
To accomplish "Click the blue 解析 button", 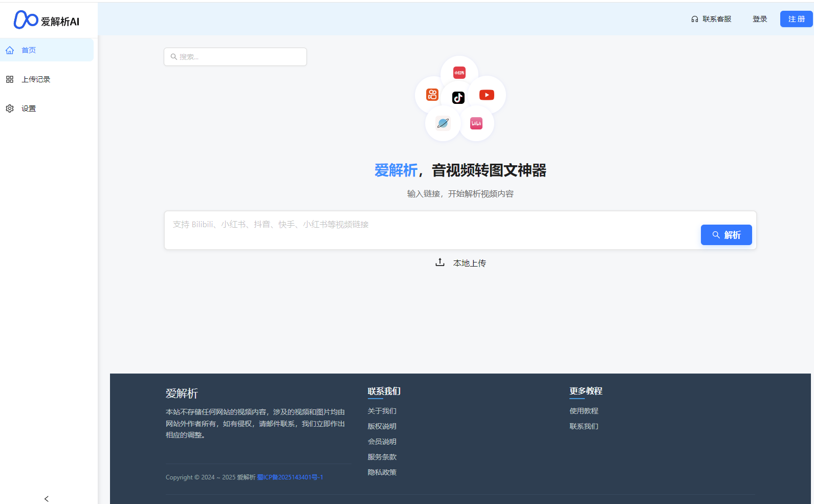I will (x=726, y=235).
